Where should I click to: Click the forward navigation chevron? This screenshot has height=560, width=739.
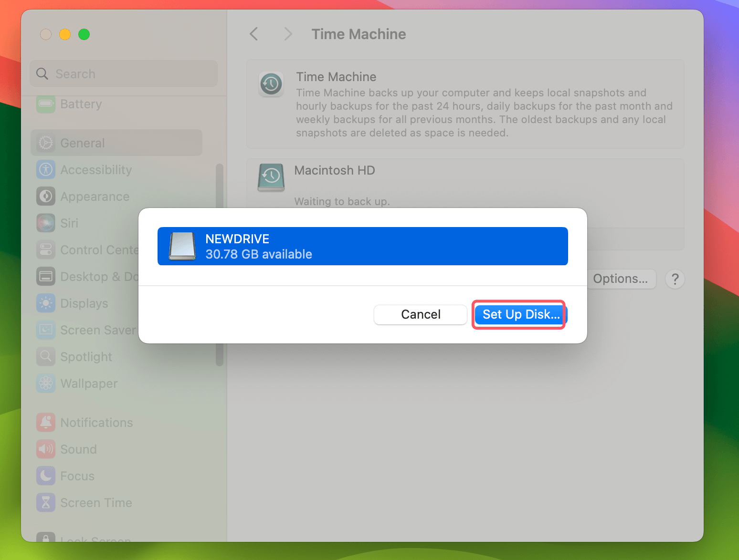(x=288, y=34)
